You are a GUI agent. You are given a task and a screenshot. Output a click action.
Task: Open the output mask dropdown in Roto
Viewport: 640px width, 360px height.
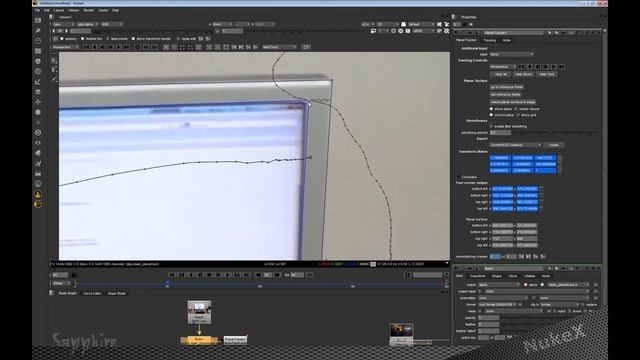tap(537, 291)
